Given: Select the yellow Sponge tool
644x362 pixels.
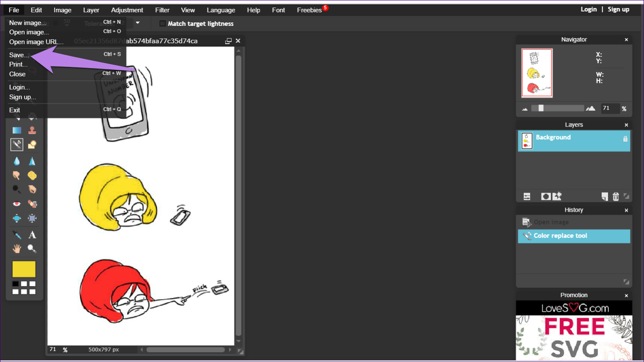Looking at the screenshot, I should (x=32, y=175).
